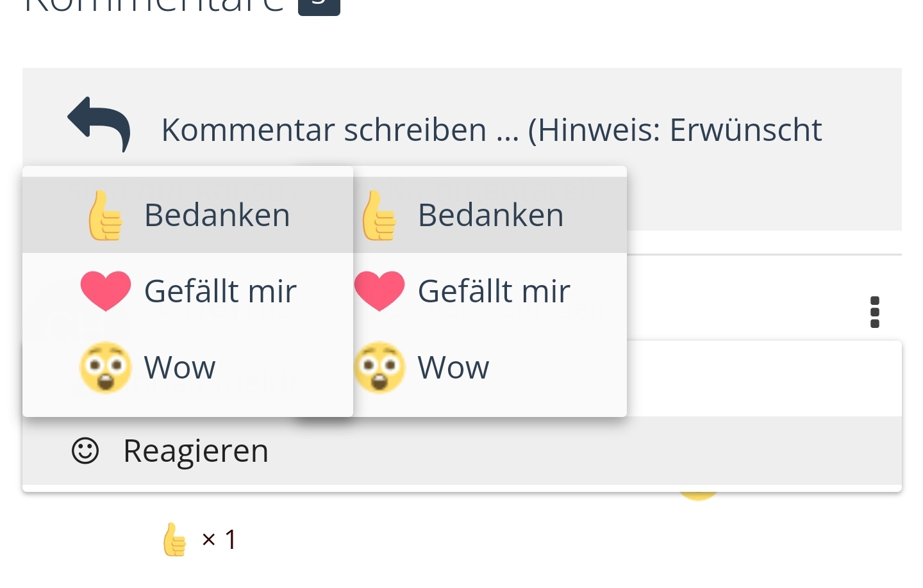Click the comment count badge beside Kommentare
The height and width of the screenshot is (588, 923).
click(319, 5)
